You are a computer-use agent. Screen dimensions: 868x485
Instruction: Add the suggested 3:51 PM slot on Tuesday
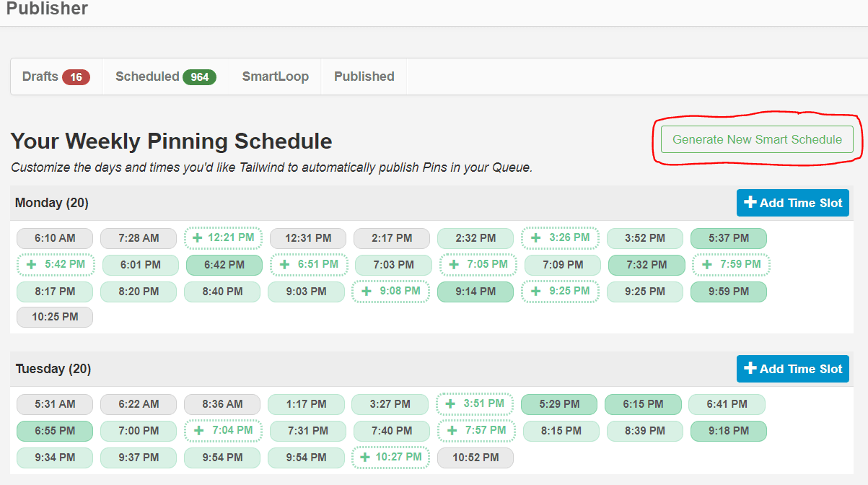(x=475, y=403)
